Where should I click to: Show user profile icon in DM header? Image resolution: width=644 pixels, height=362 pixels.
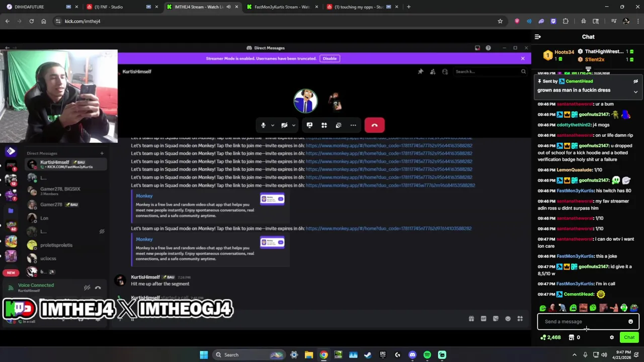tap(445, 71)
